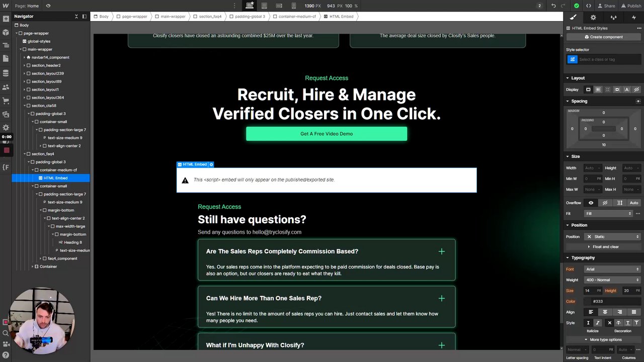
Task: Collapse all Navigator items icon
Action: coord(76,16)
